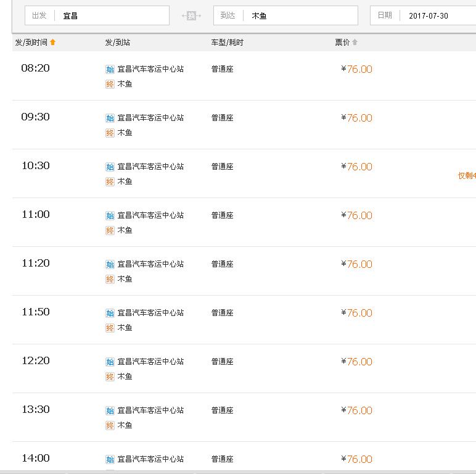Click 宜昌汽车客运中心站 in the 11:50 row

click(150, 313)
